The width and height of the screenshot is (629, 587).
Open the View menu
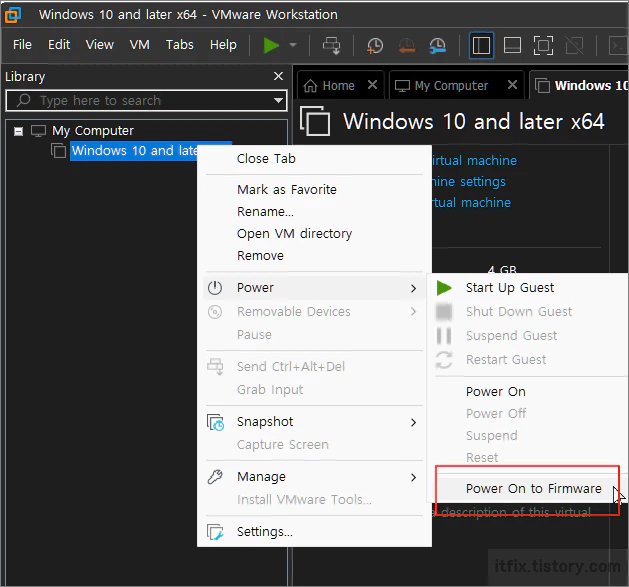pos(99,45)
